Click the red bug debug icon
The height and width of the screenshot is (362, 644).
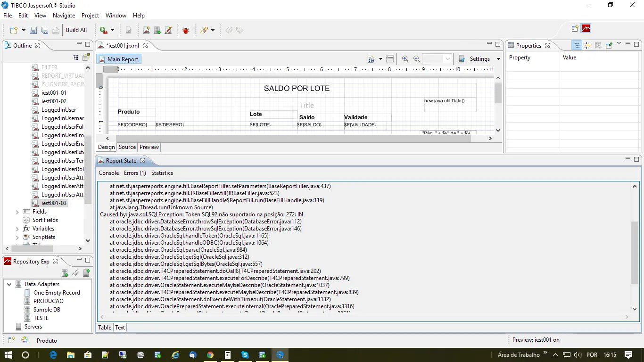coord(186,30)
